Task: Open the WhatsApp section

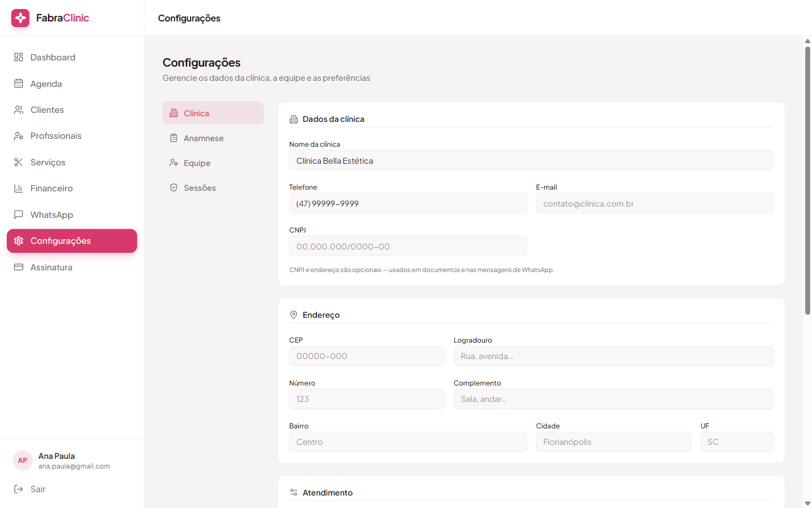Action: tap(72, 214)
